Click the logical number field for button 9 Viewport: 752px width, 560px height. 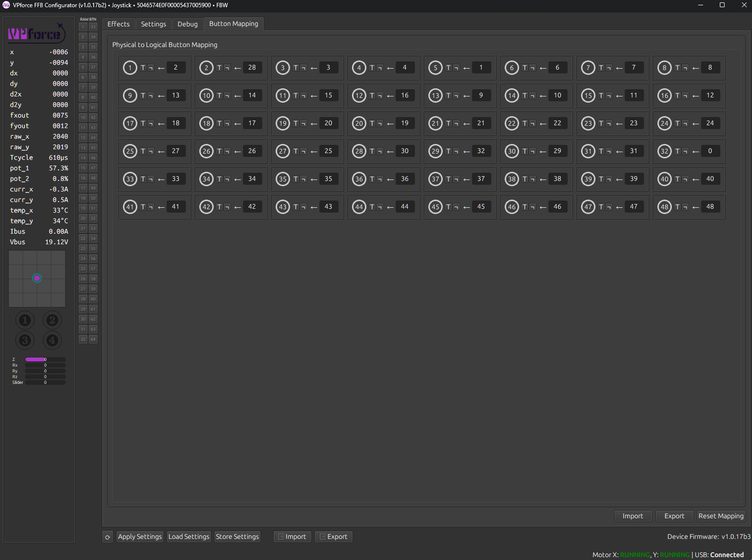coord(176,95)
